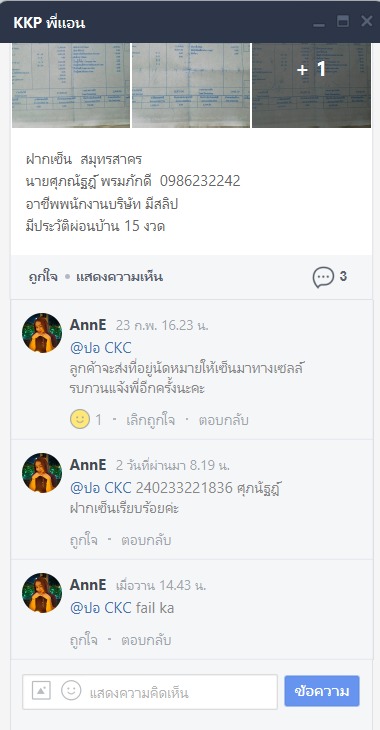Open the comment count bubble icon
The width and height of the screenshot is (380, 730).
coord(323,277)
